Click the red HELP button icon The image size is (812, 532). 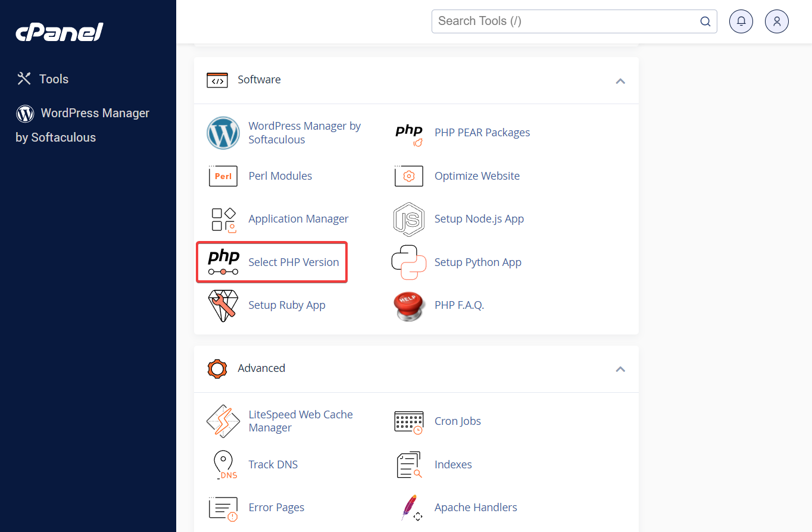[409, 306]
